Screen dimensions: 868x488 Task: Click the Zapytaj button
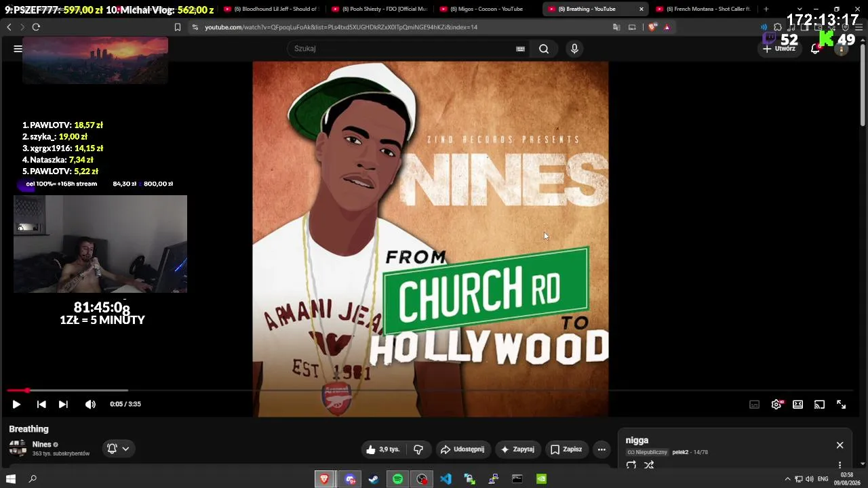tap(517, 449)
